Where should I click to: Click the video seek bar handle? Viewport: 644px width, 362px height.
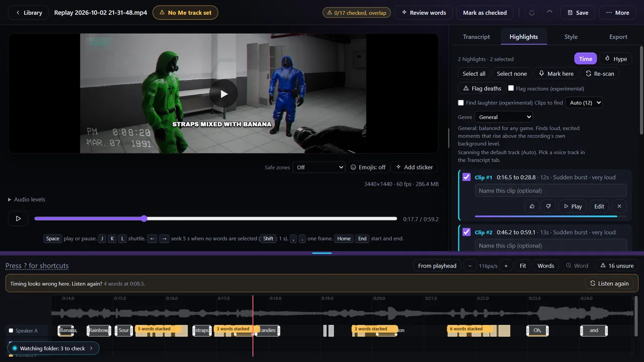tap(144, 219)
